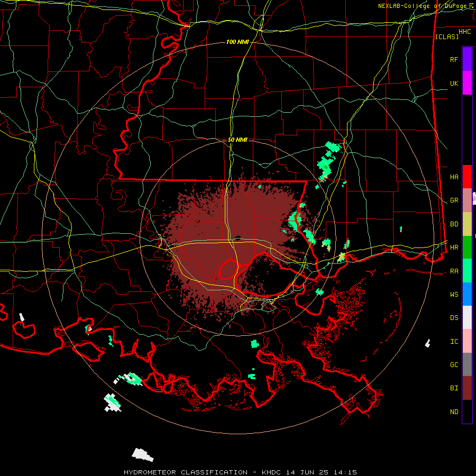Click the HR legend label
The width and height of the screenshot is (476, 476).
pyautogui.click(x=454, y=248)
